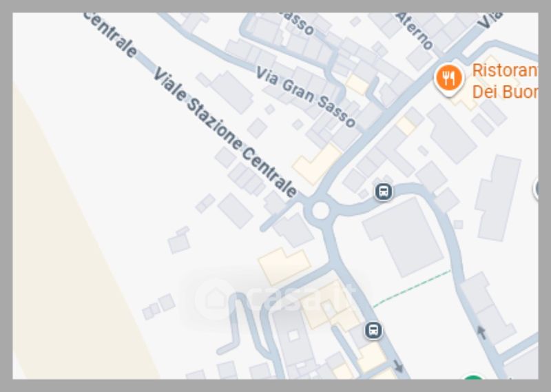Select the bus stop icon above the downward arrow
The height and width of the screenshot is (392, 551).
point(373,331)
